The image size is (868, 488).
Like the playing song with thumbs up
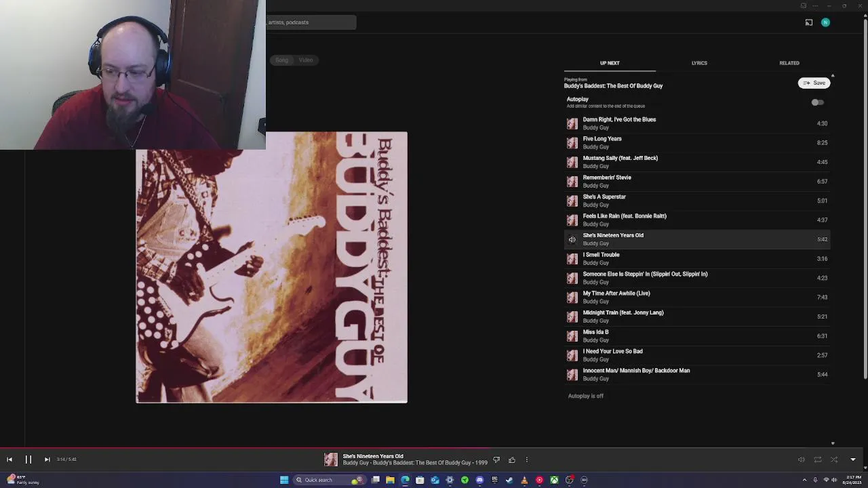tap(512, 460)
